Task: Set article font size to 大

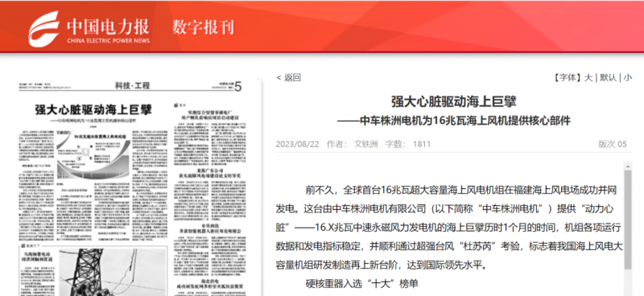Action: click(588, 77)
